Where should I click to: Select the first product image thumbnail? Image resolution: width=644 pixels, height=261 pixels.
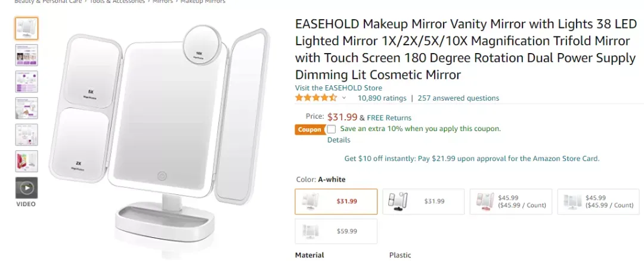[27, 29]
